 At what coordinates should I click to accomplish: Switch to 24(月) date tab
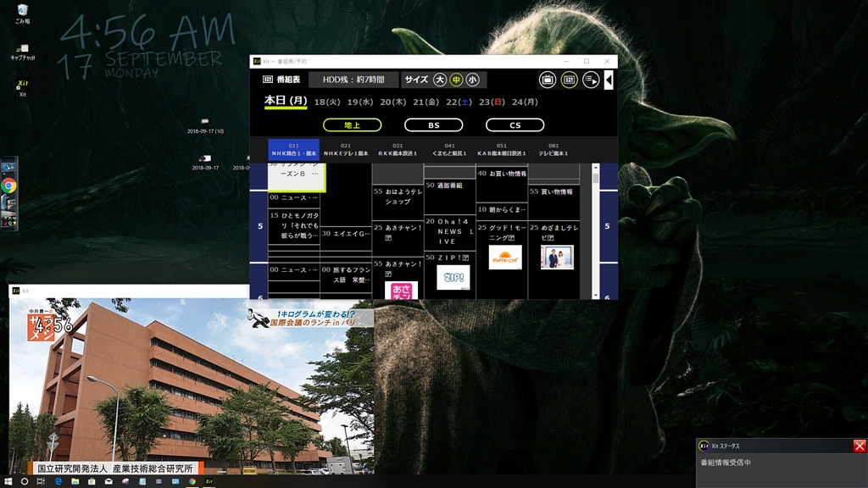[x=525, y=102]
